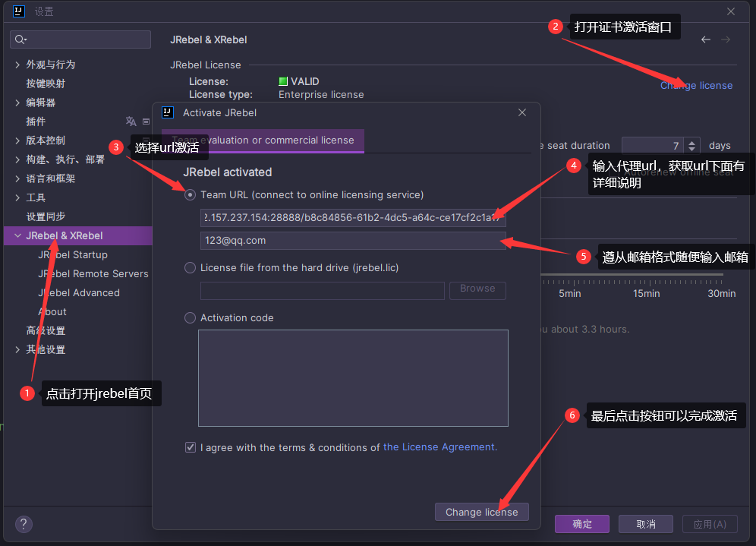Close the settings window
This screenshot has width=756, height=546.
coord(731,11)
